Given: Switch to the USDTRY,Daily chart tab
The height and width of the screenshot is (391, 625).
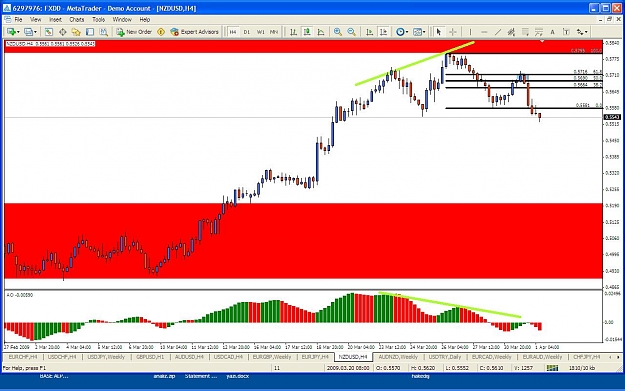Looking at the screenshot, I should click(444, 357).
